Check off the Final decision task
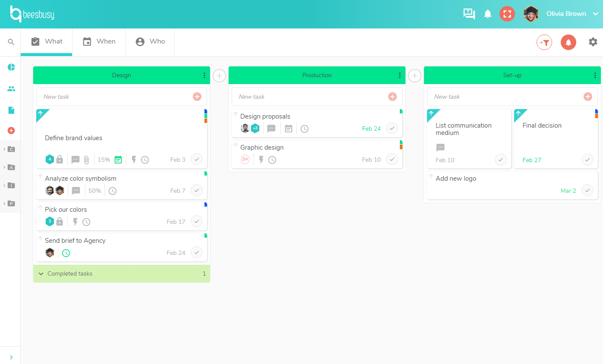Image resolution: width=603 pixels, height=364 pixels. pos(587,160)
